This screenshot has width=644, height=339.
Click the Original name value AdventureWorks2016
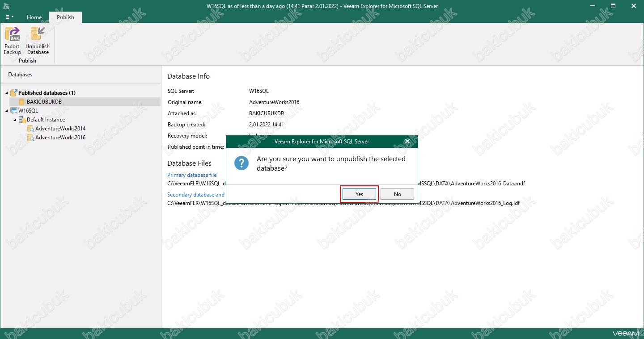(x=274, y=102)
